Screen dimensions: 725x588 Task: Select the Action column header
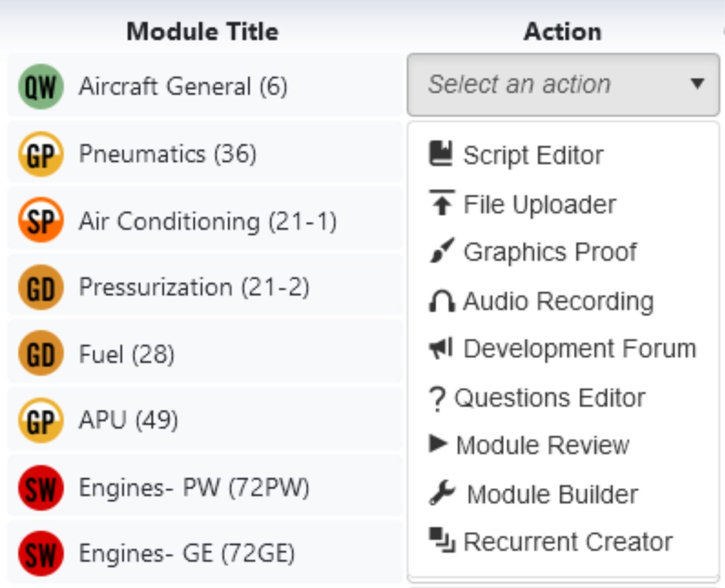[562, 31]
